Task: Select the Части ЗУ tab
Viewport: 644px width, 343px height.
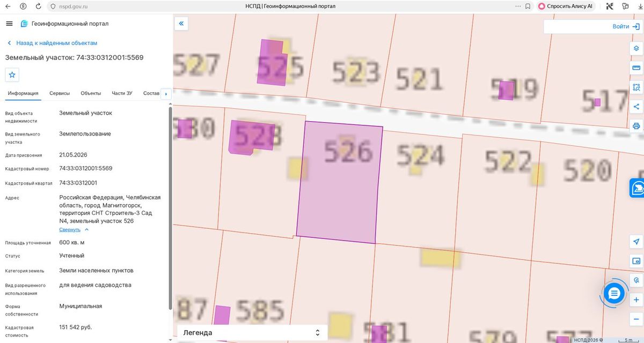Action: click(122, 93)
